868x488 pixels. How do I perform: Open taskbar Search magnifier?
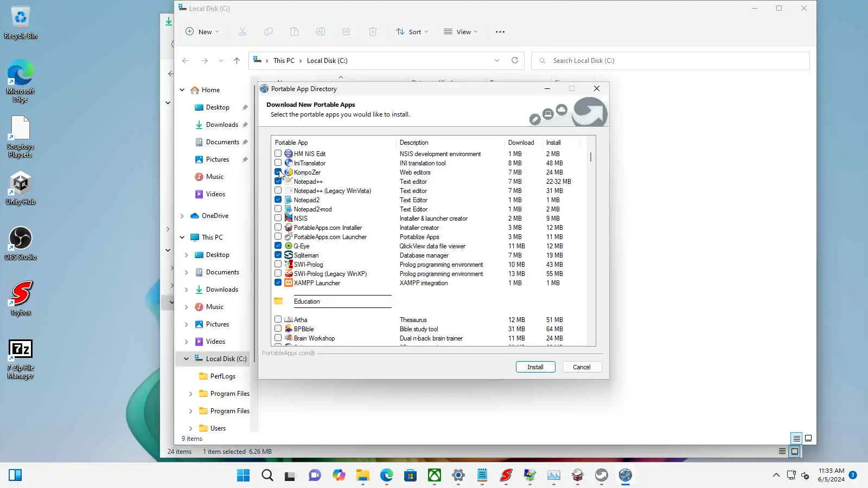tap(267, 476)
